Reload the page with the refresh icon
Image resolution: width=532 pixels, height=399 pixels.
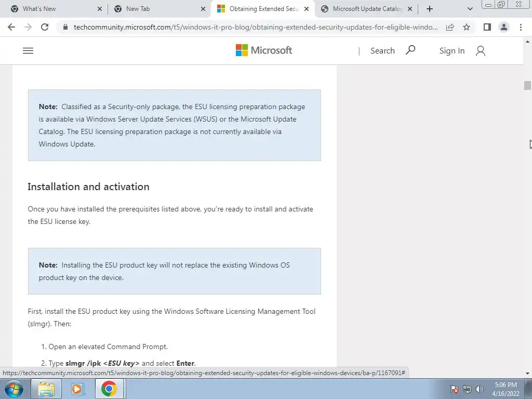coord(45,27)
